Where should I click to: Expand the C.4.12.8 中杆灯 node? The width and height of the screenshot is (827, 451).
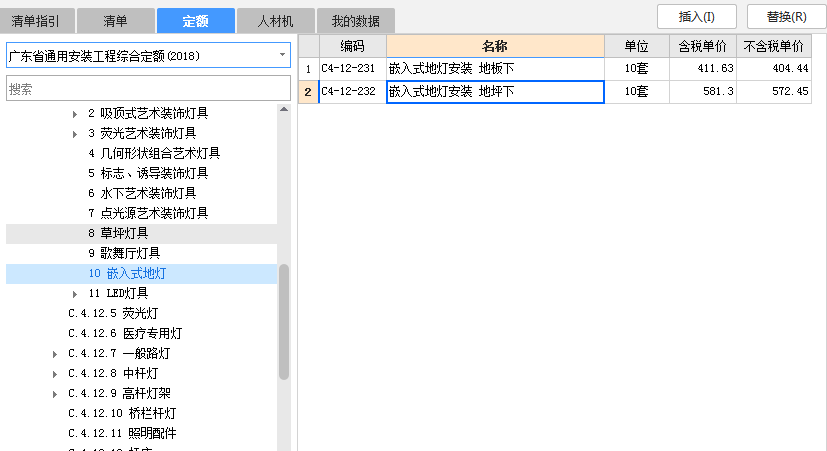click(x=55, y=374)
